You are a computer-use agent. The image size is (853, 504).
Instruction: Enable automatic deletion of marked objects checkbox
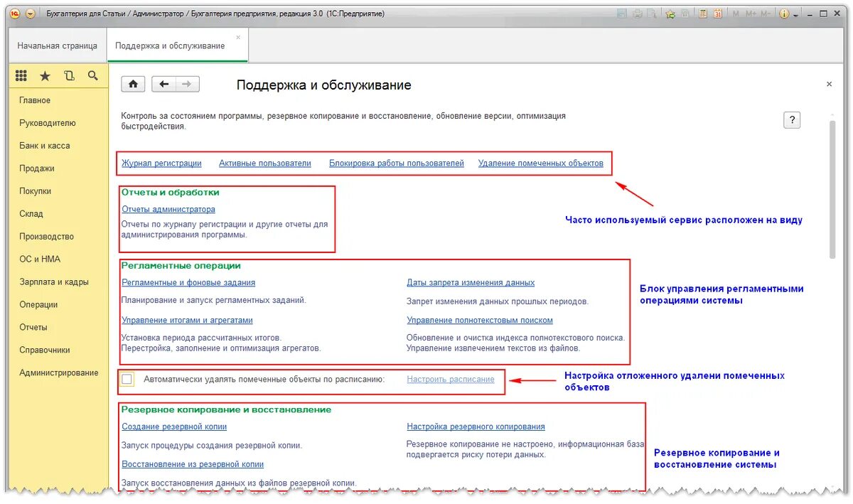coord(127,380)
